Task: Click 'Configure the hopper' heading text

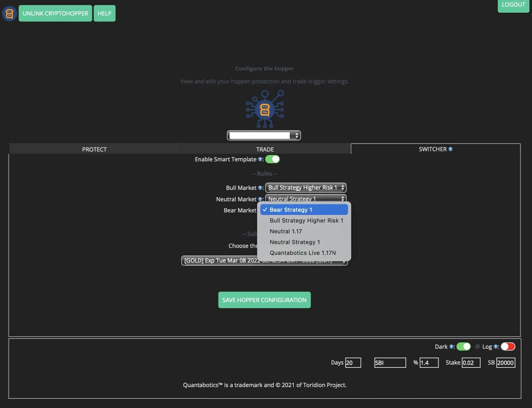Action: tap(264, 68)
